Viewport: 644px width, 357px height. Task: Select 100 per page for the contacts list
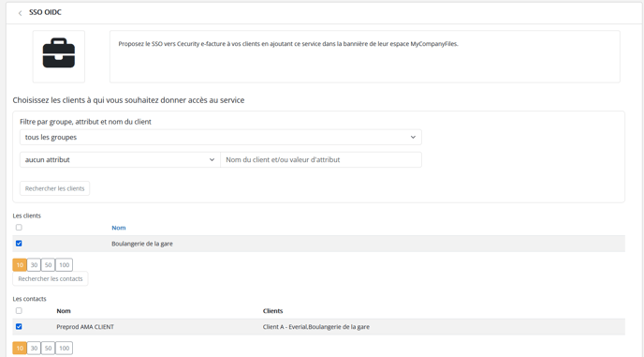[x=64, y=348]
